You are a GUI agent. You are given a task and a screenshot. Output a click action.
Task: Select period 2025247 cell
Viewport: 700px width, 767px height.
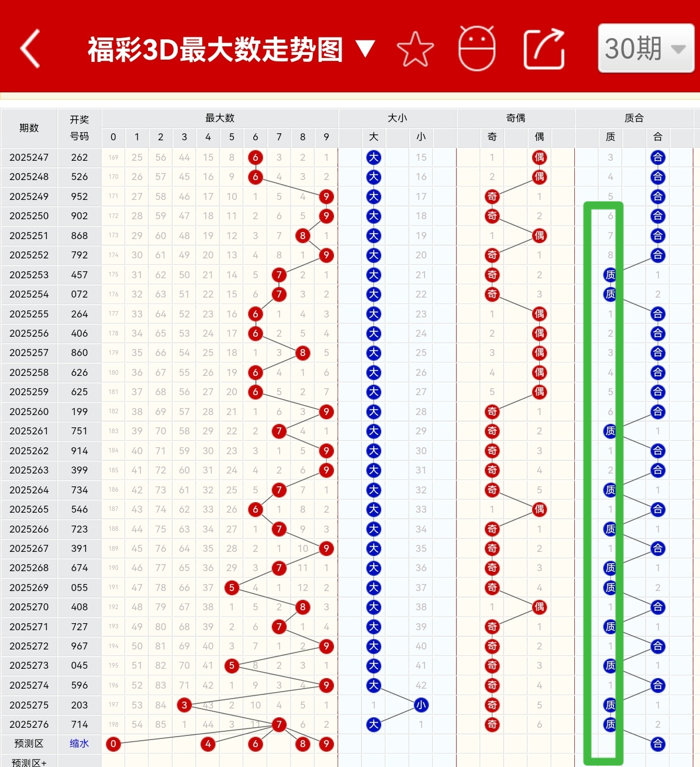coord(29,157)
